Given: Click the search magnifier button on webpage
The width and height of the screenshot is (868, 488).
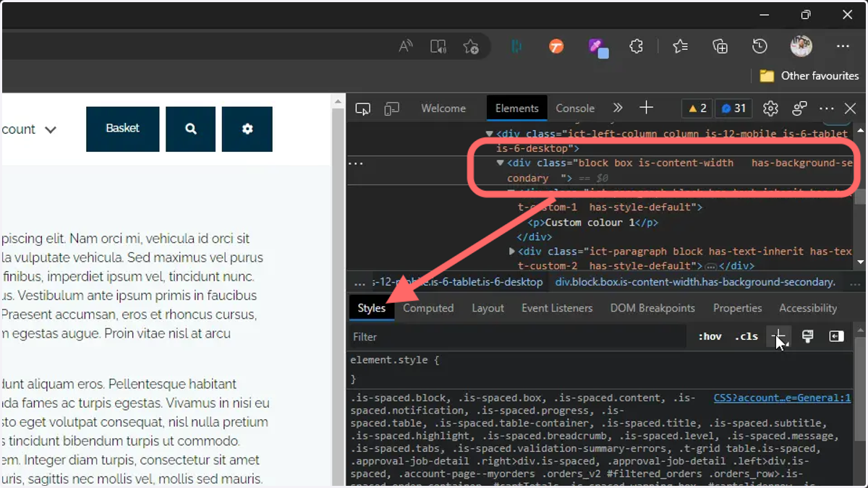Looking at the screenshot, I should [x=191, y=129].
